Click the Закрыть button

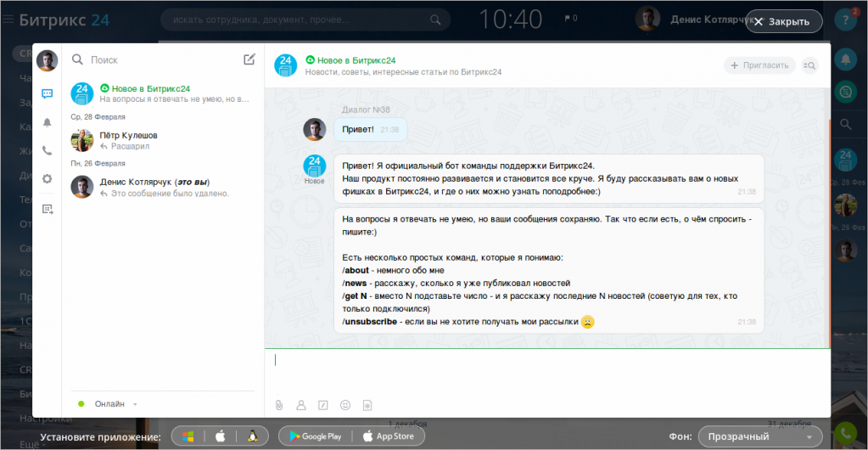[x=783, y=21]
